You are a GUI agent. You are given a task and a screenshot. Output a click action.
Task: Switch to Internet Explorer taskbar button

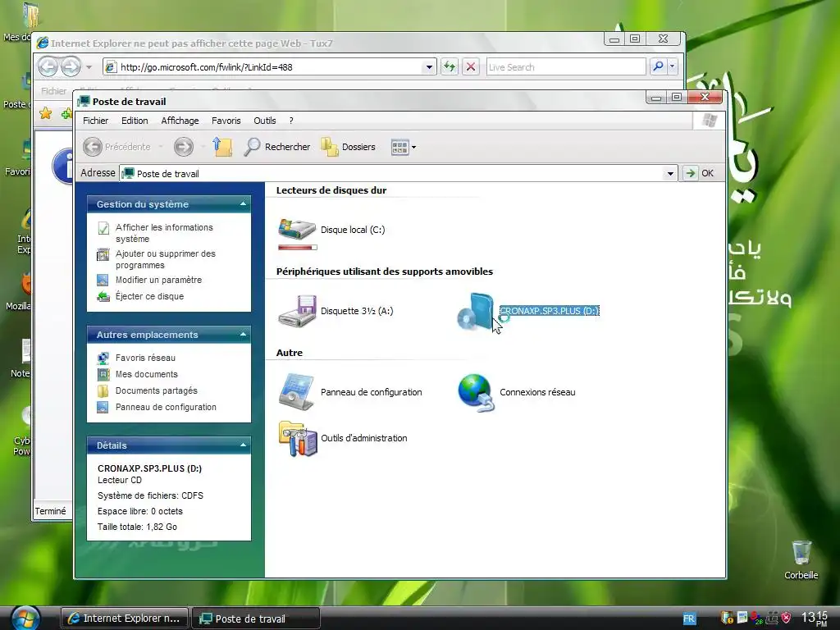(125, 619)
